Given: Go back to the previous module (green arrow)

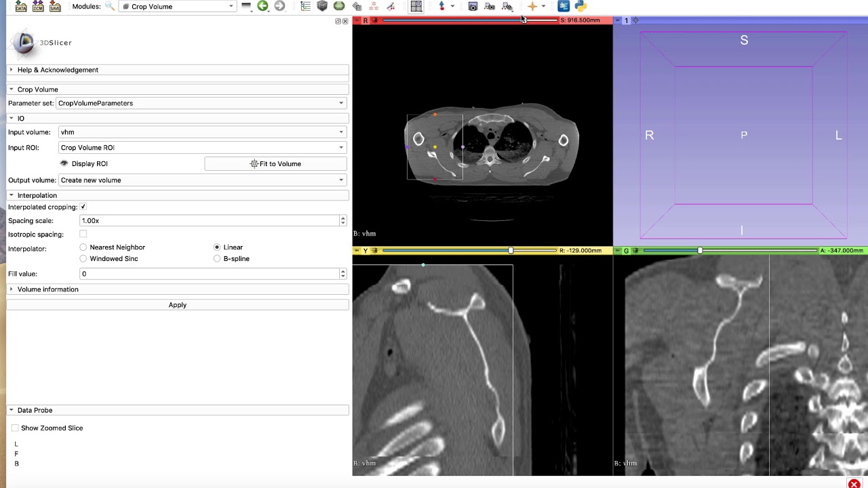Looking at the screenshot, I should [x=262, y=6].
